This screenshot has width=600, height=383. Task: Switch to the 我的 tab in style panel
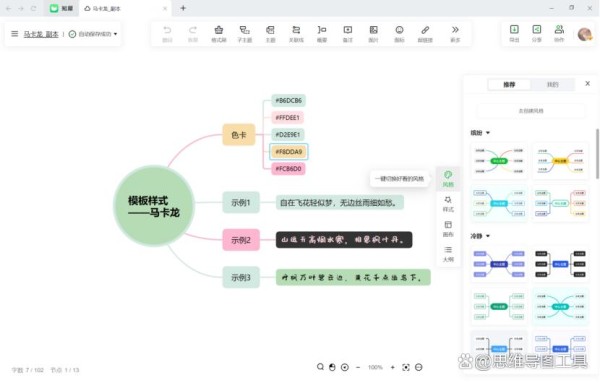[x=553, y=85]
